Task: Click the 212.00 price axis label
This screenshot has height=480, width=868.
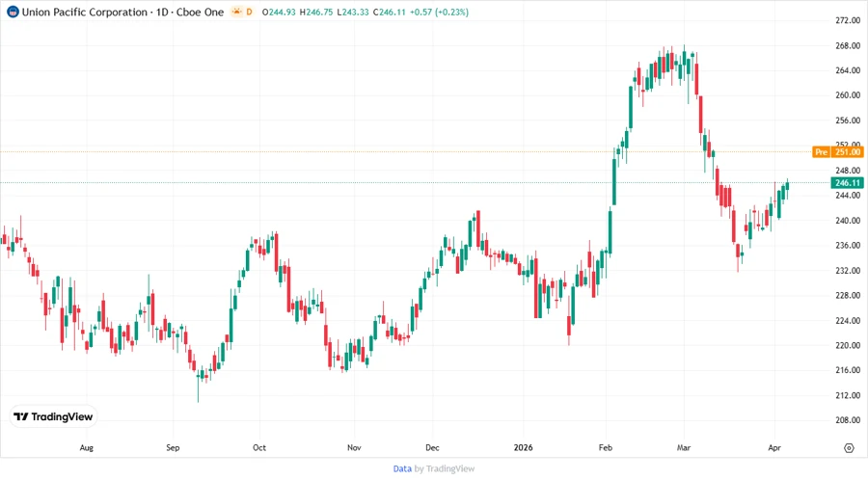Action: coord(848,395)
